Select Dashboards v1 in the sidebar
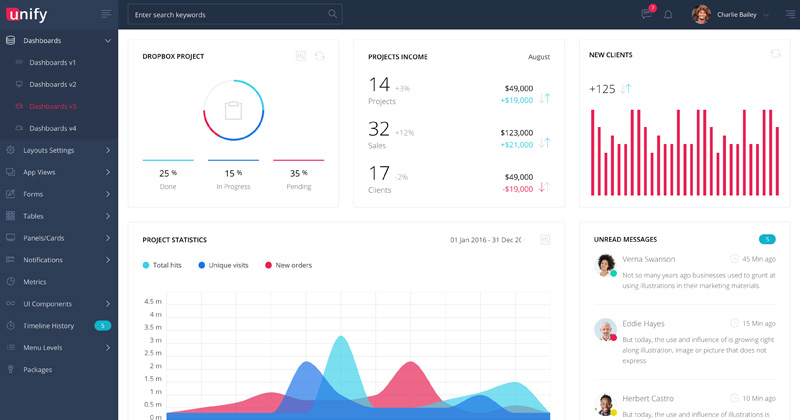Image resolution: width=800 pixels, height=420 pixels. [52, 62]
